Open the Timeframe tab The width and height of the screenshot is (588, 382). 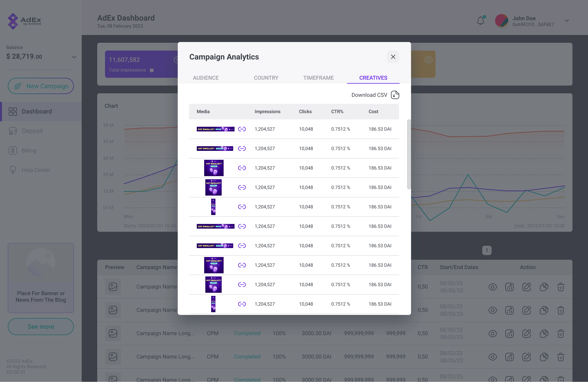coord(318,78)
